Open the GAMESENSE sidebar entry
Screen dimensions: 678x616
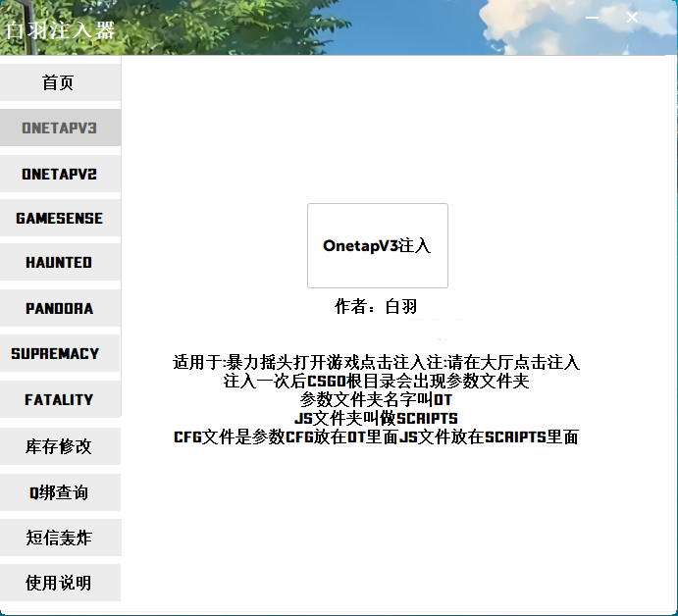click(60, 218)
